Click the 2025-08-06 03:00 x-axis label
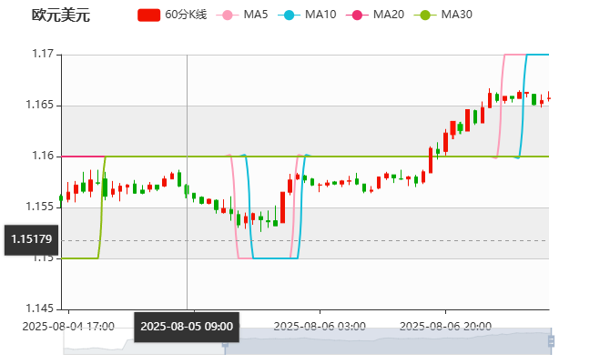Screen dimensions: 610x364 320,327
